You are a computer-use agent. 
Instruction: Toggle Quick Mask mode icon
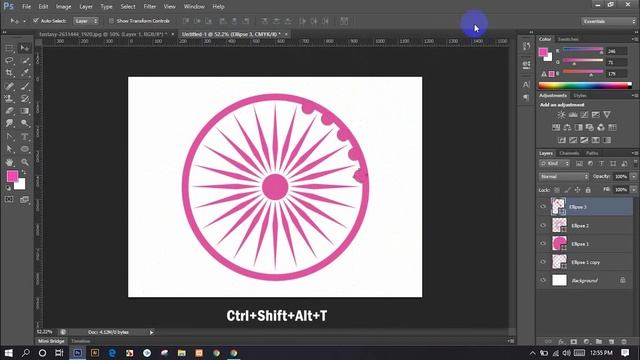9,199
